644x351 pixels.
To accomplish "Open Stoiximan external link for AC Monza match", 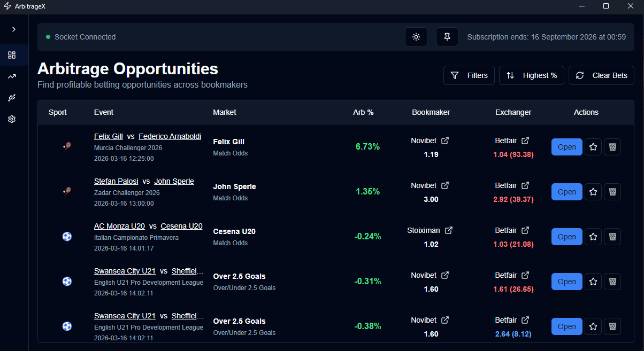I will 449,230.
